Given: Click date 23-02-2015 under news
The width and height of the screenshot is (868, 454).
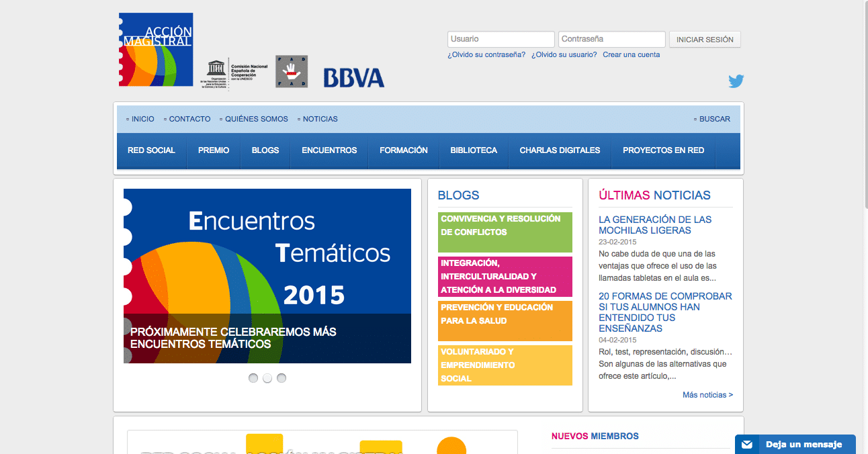Looking at the screenshot, I should pyautogui.click(x=617, y=242).
